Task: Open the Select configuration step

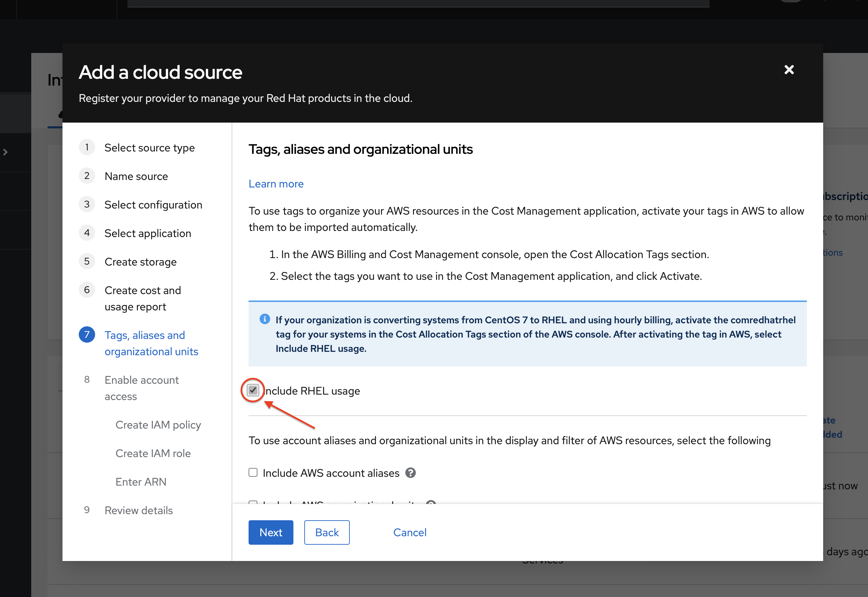Action: coord(153,205)
